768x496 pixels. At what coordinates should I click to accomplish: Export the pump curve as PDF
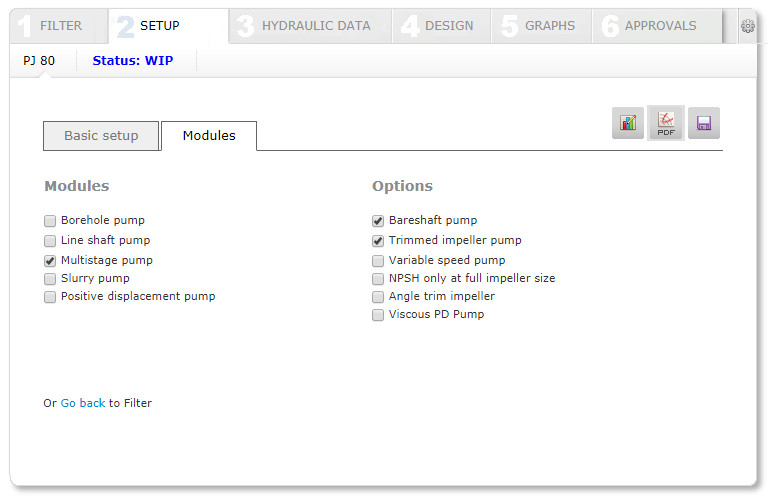click(x=666, y=123)
